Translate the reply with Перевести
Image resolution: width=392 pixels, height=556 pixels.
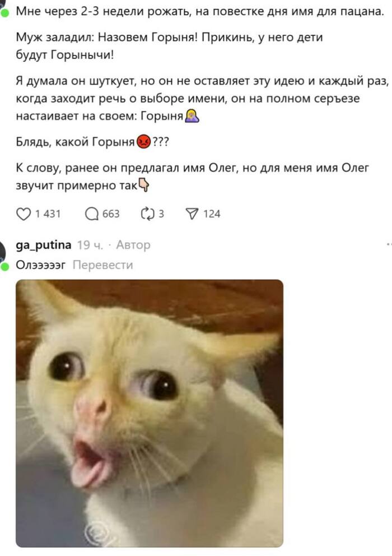click(x=103, y=265)
